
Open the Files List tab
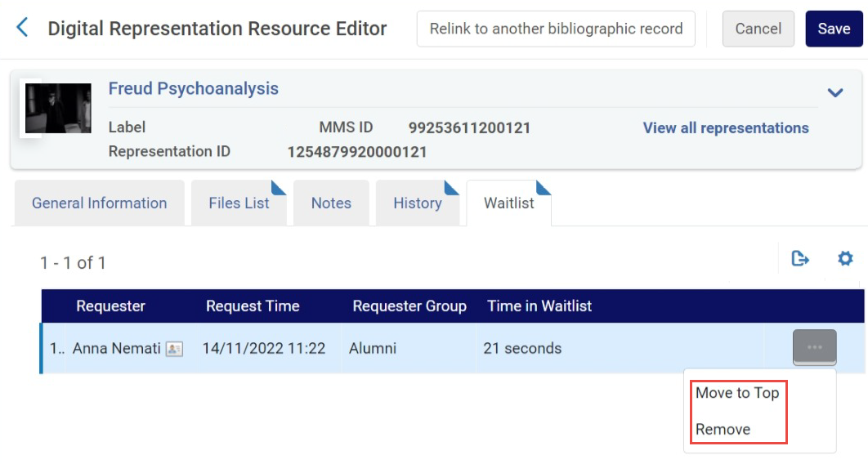point(239,203)
